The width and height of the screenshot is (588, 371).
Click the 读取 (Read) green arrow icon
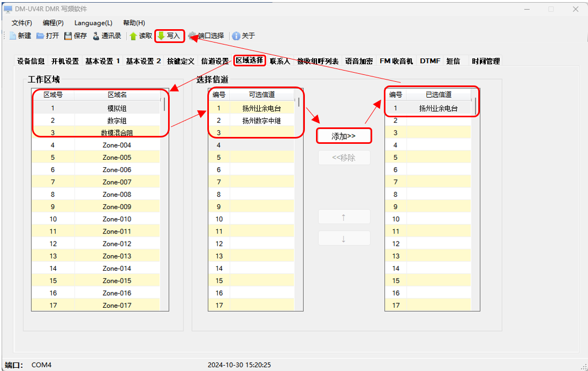point(134,36)
